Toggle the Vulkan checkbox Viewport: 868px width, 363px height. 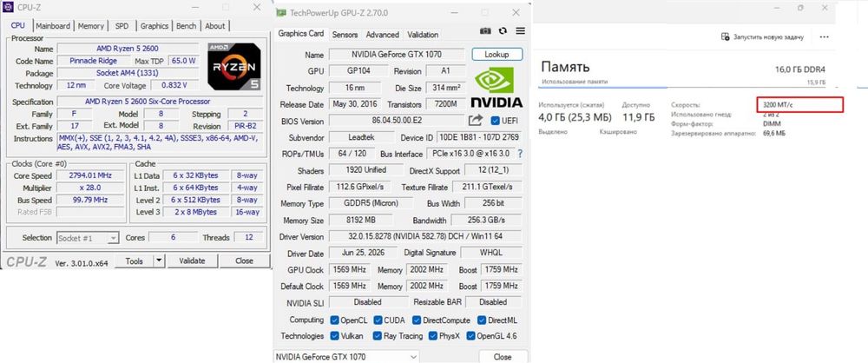pos(334,336)
